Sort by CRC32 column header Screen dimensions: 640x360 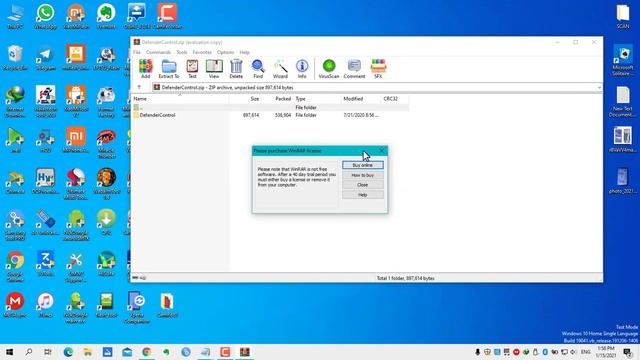point(395,99)
